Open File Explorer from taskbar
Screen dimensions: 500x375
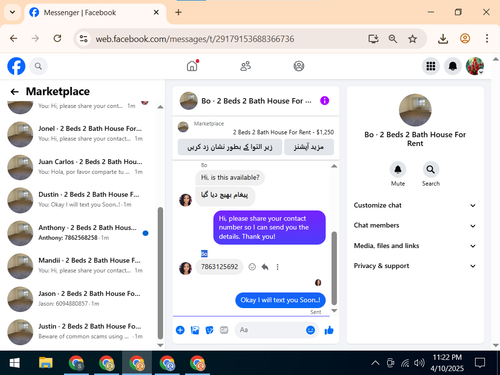(x=46, y=363)
